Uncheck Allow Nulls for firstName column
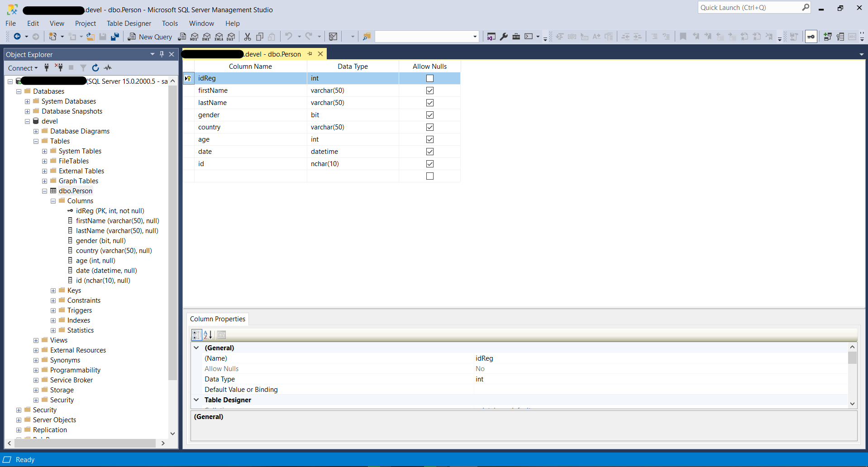The height and width of the screenshot is (467, 868). (x=430, y=91)
